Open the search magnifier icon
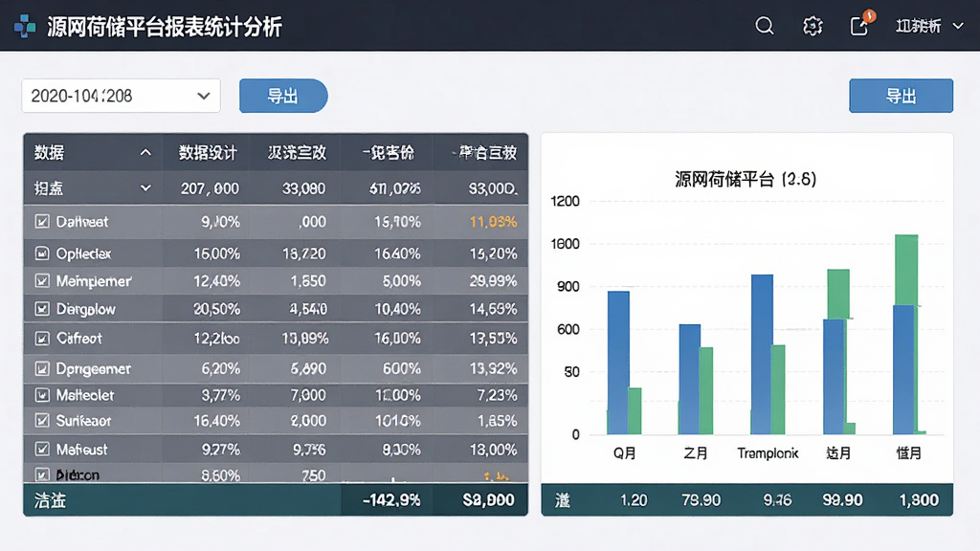The width and height of the screenshot is (980, 551). coord(765,26)
